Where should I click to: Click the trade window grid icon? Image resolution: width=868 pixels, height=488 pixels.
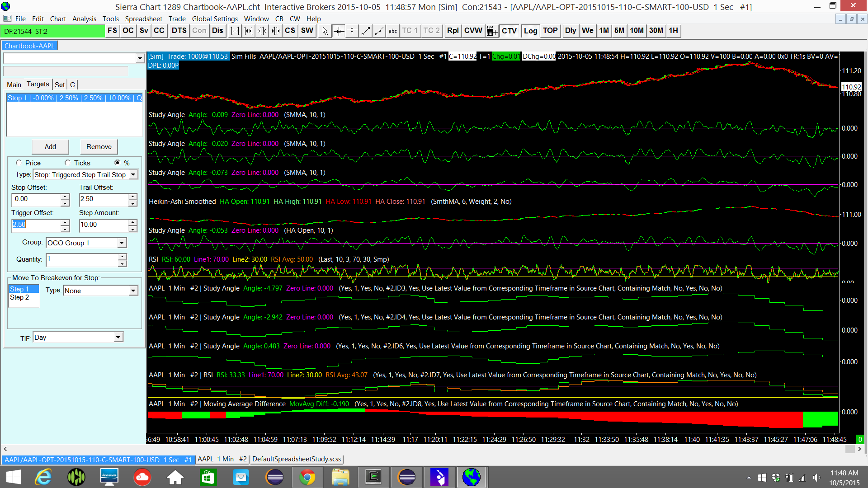(492, 31)
